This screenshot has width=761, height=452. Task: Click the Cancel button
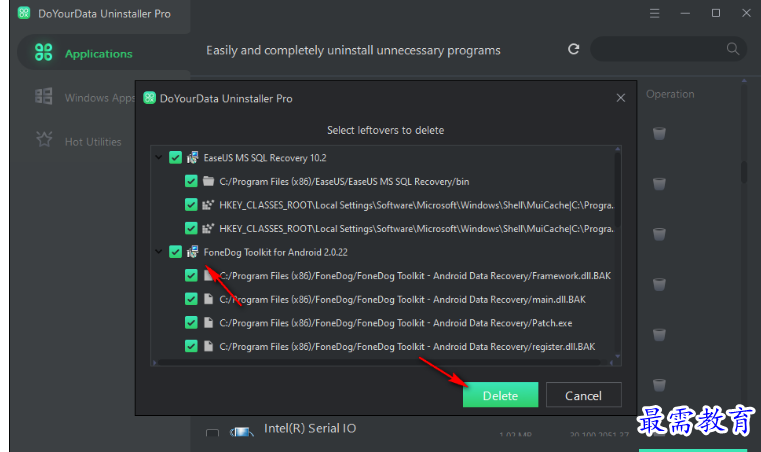583,395
